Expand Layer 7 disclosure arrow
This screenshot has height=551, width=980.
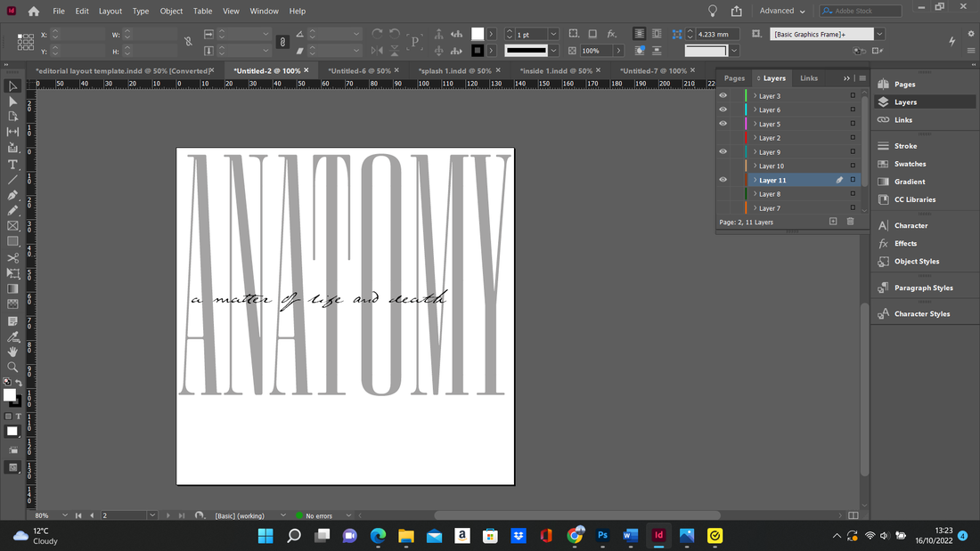(755, 208)
